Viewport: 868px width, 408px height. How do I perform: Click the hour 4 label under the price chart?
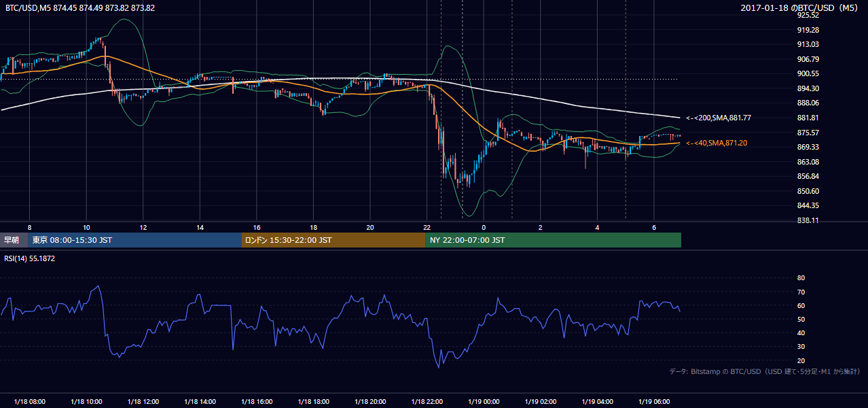click(x=597, y=226)
